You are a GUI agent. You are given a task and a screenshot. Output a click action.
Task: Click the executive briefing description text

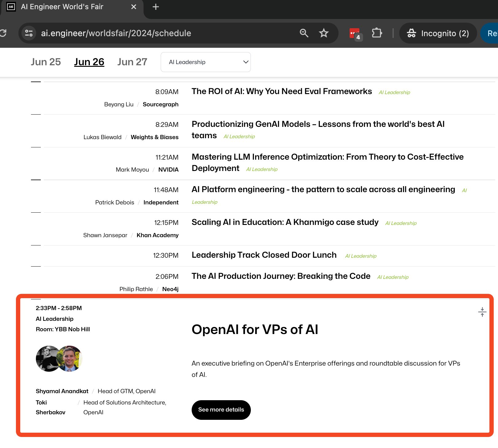coord(326,369)
